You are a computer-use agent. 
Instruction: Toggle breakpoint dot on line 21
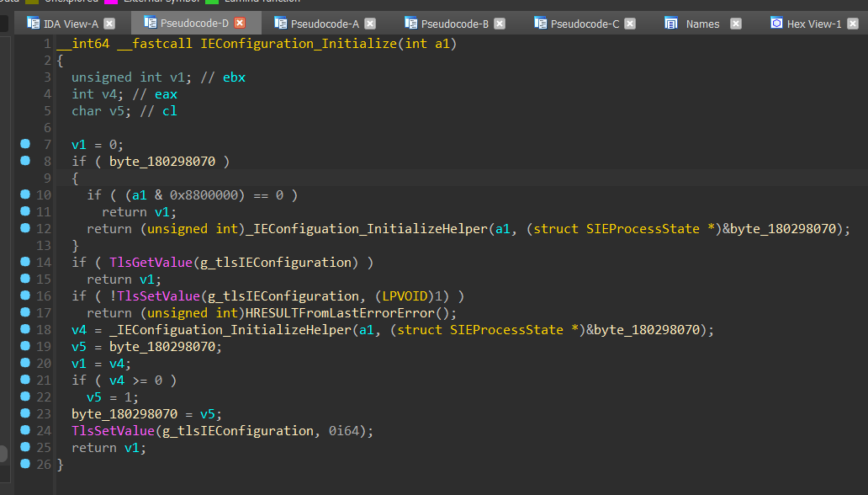click(25, 380)
